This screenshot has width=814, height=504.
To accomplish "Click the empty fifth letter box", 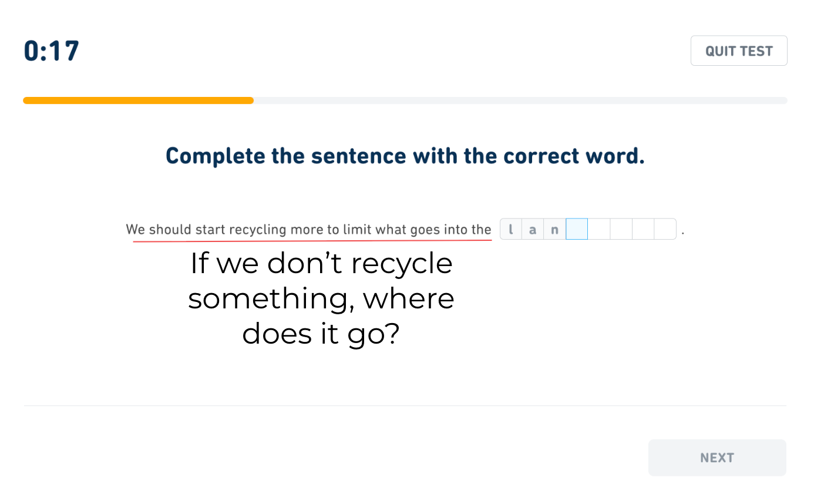I will [x=599, y=229].
